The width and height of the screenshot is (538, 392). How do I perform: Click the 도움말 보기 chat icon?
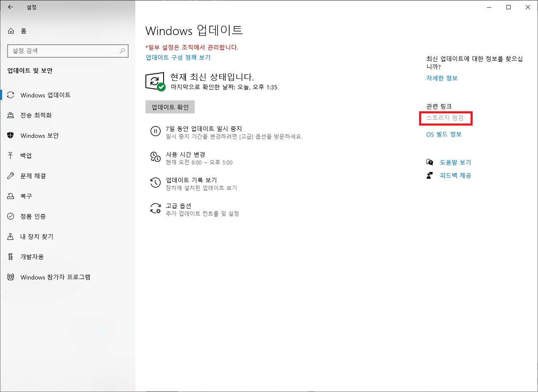pyautogui.click(x=430, y=162)
